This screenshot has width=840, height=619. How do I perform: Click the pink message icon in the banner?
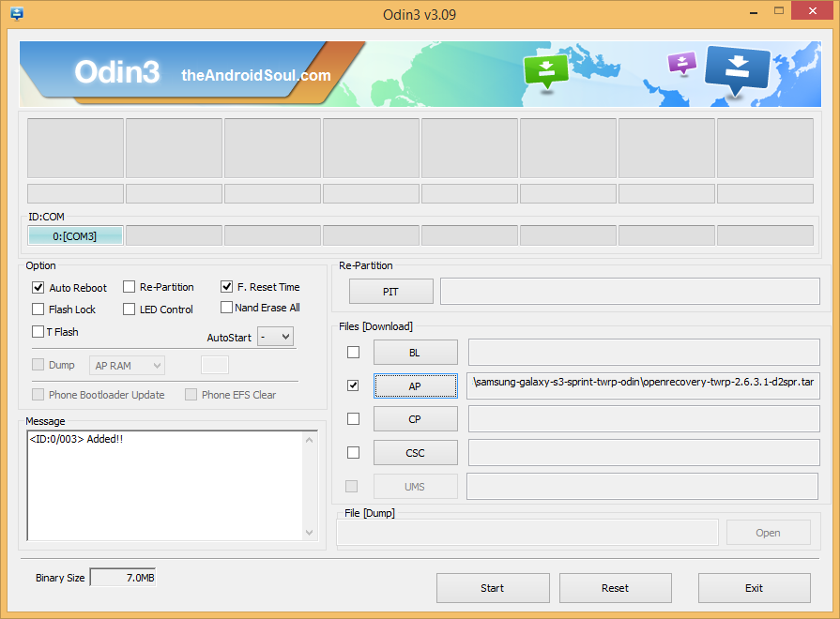pyautogui.click(x=681, y=61)
